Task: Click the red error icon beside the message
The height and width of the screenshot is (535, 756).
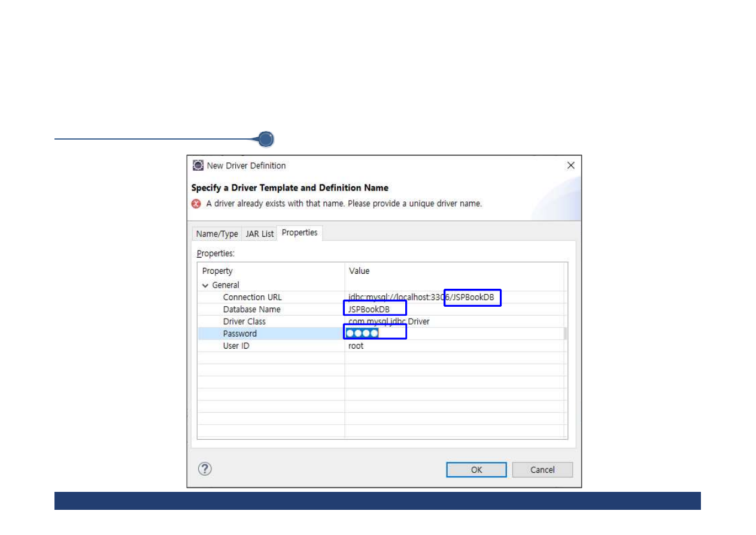Action: [x=196, y=204]
